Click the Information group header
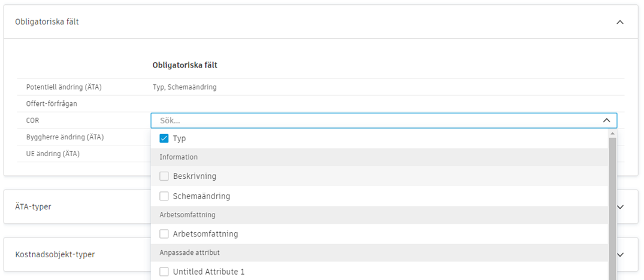Screen dimensions: 644x280 click(x=179, y=157)
